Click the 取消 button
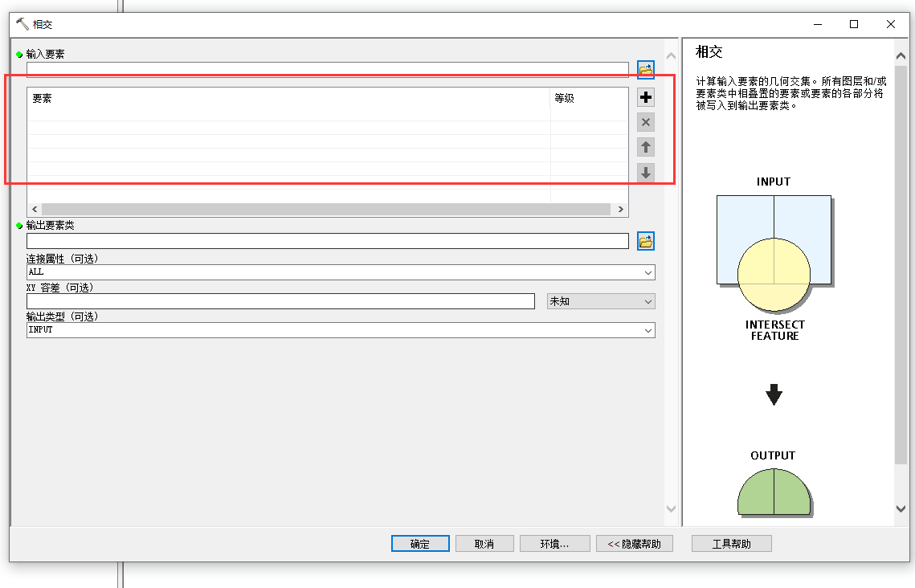The height and width of the screenshot is (588, 915). tap(484, 543)
